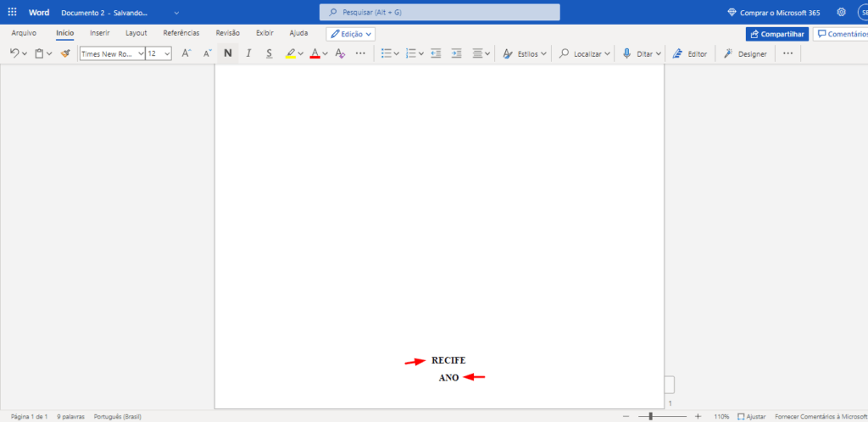Click the Compartilhar button

tap(776, 34)
